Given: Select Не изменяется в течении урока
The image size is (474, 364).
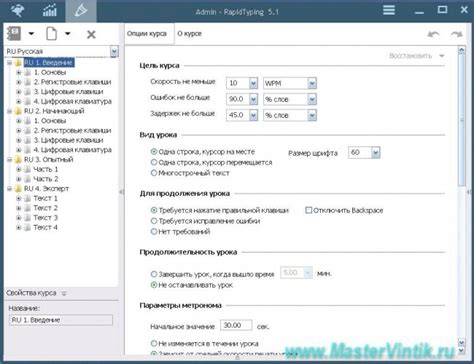Looking at the screenshot, I should [x=154, y=343].
